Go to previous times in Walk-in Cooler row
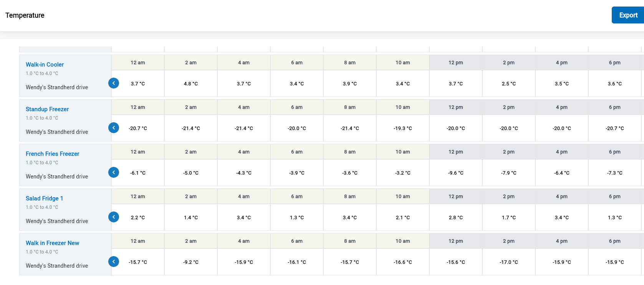644x285 pixels. (114, 83)
